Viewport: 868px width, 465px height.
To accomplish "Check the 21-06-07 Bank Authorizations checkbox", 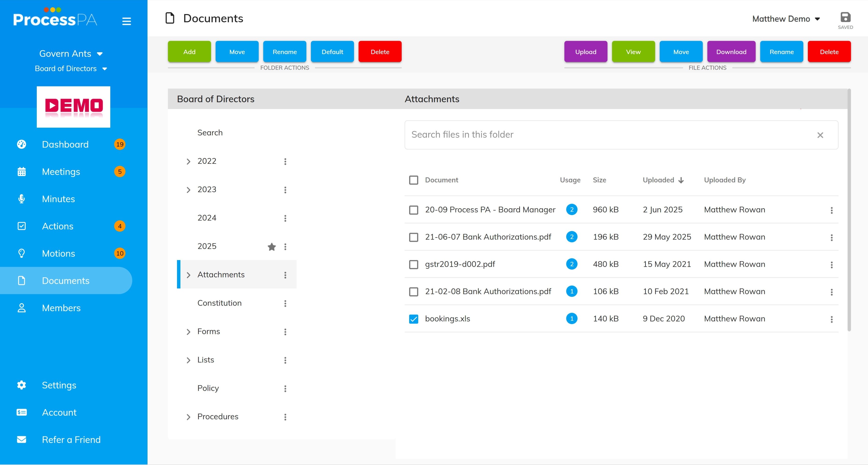I will tap(413, 237).
